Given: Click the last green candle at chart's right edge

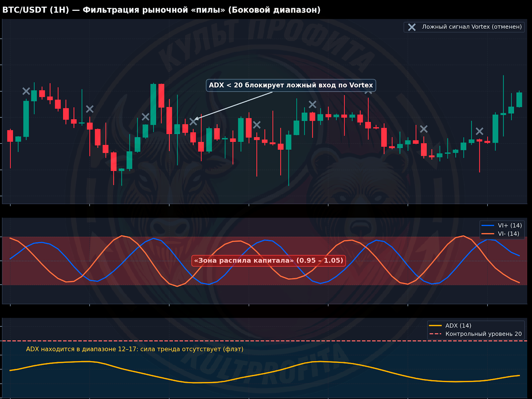Looking at the screenshot, I should 519,99.
